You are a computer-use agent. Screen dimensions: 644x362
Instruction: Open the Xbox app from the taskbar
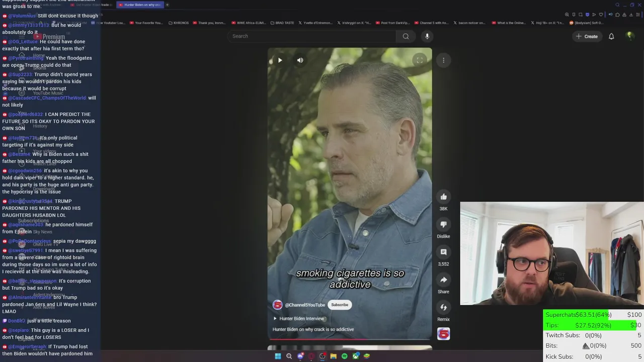[x=356, y=356]
